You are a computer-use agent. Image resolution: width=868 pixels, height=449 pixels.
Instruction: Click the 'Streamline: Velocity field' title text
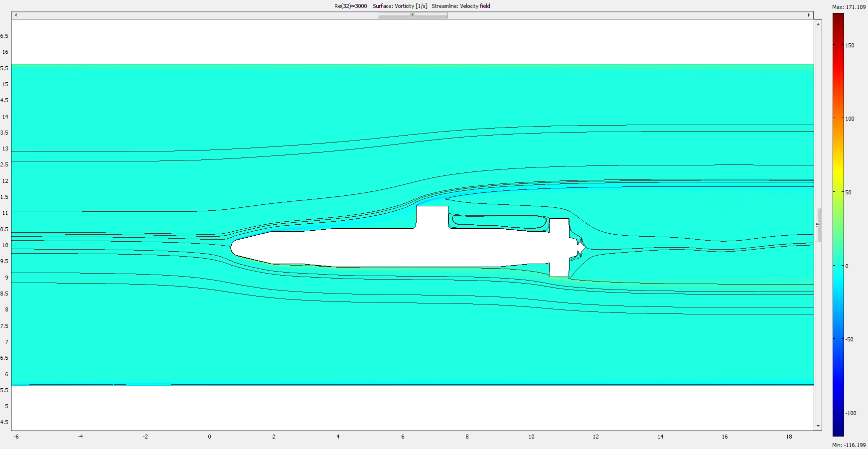tap(461, 6)
